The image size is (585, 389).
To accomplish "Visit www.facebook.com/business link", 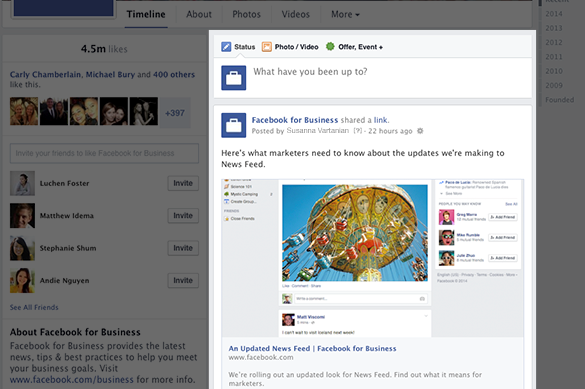I will (x=72, y=380).
